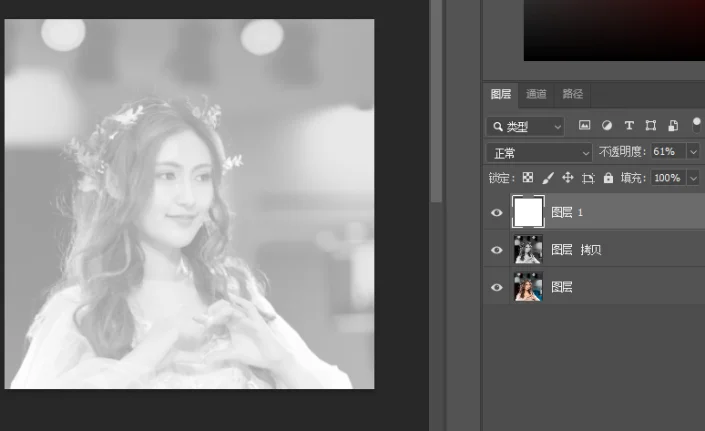Switch to the 路径 tab
705x431 pixels.
pos(572,94)
